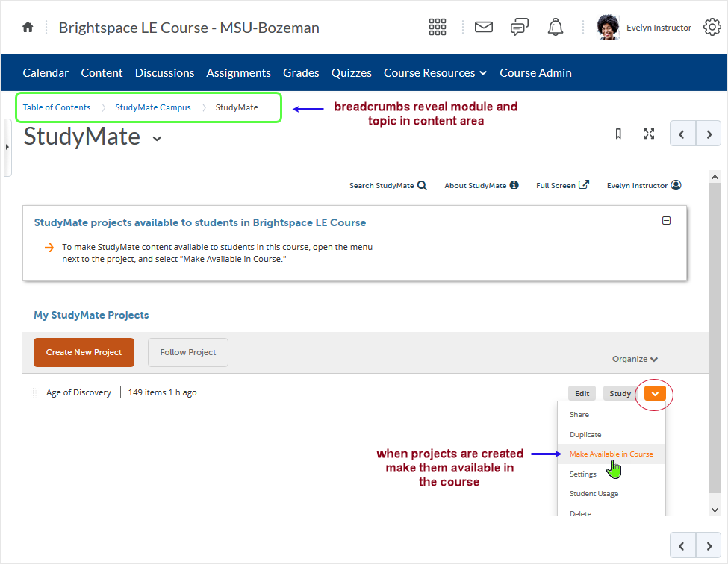Click Brightspace LE Course title link
The width and height of the screenshot is (728, 564).
(x=189, y=28)
